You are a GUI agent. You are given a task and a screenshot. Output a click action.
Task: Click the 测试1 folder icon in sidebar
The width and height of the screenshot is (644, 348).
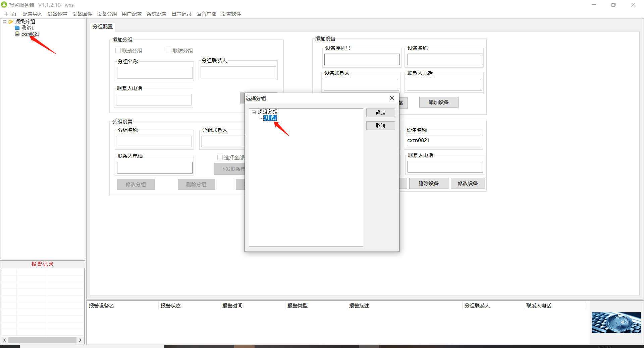[17, 28]
